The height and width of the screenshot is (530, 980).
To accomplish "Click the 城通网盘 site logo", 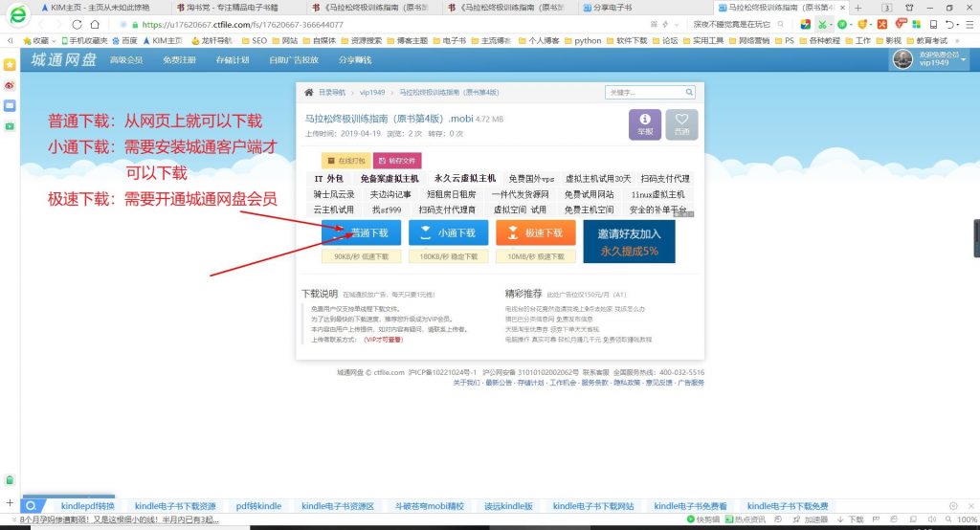I will tap(63, 59).
